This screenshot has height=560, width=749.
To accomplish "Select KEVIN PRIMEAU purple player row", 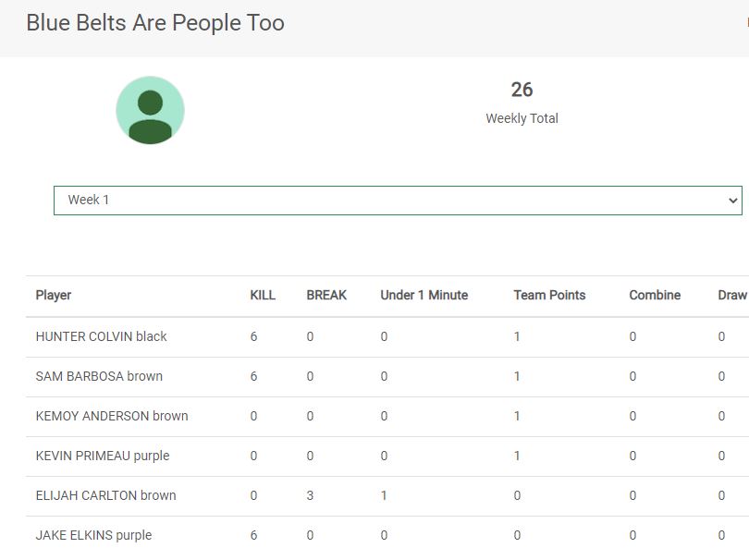I will pyautogui.click(x=103, y=457).
